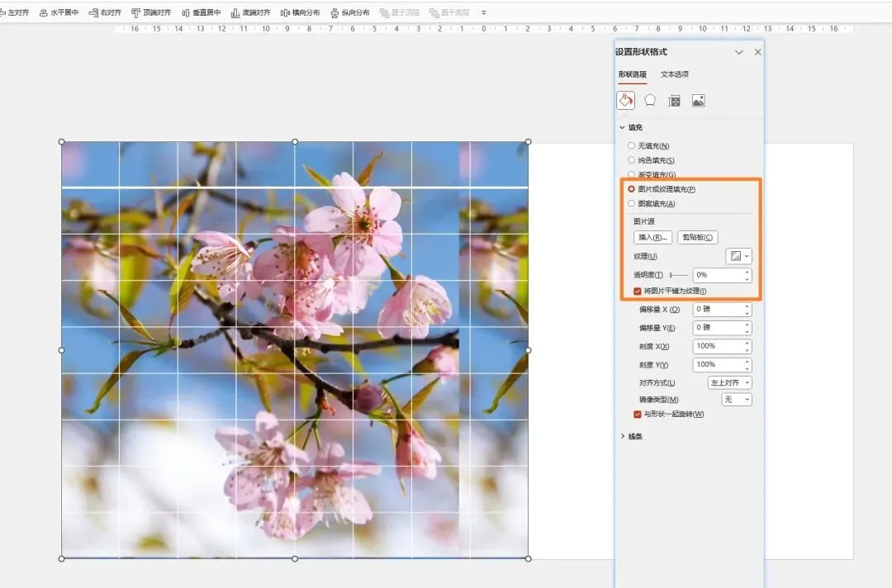Click the 刻度 Y field spinner arrows
The height and width of the screenshot is (588, 892).
click(747, 364)
